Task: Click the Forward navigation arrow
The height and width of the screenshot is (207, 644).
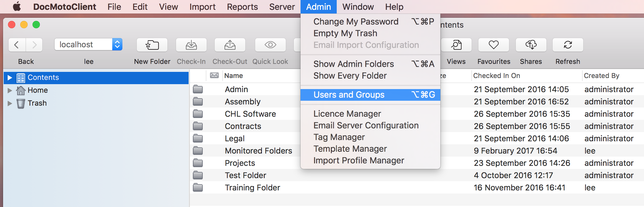Action: 34,45
